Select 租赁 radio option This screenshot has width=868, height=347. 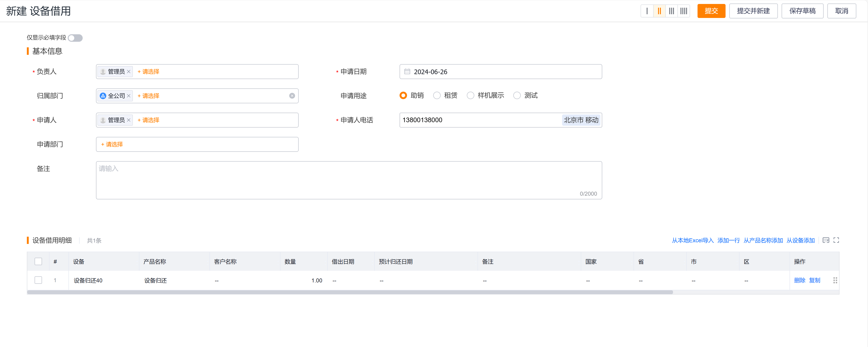click(x=437, y=96)
